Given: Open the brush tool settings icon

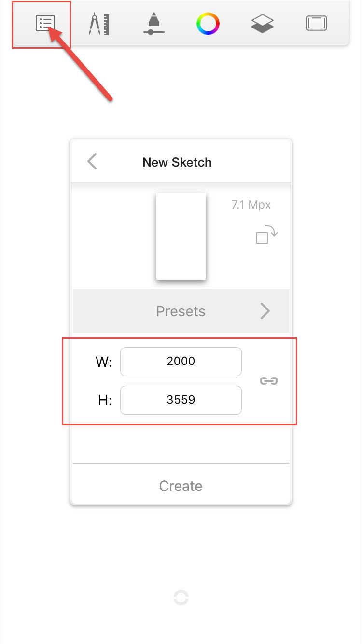Looking at the screenshot, I should [x=153, y=23].
